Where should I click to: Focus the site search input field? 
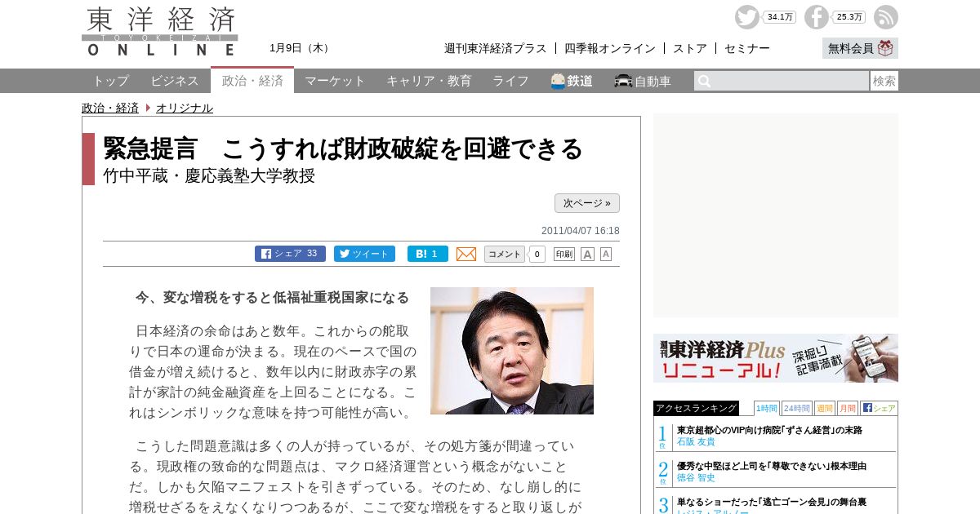click(x=782, y=81)
